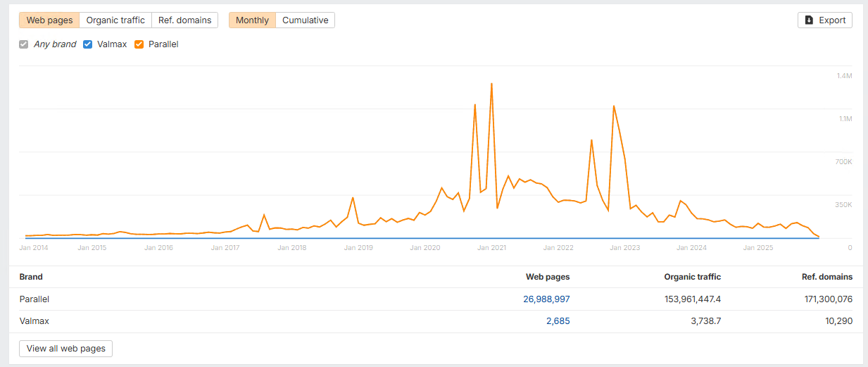Open Valmax's 2,685 web pages link

(556, 321)
